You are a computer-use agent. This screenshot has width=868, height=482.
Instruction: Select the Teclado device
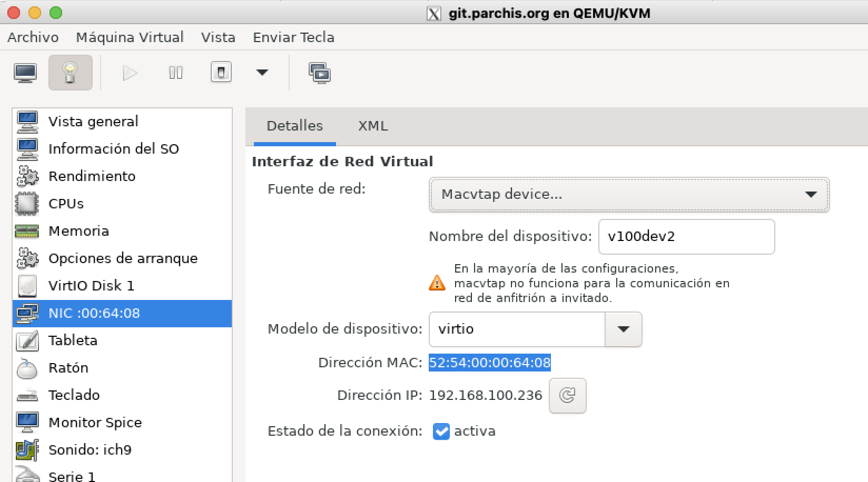[x=122, y=395]
